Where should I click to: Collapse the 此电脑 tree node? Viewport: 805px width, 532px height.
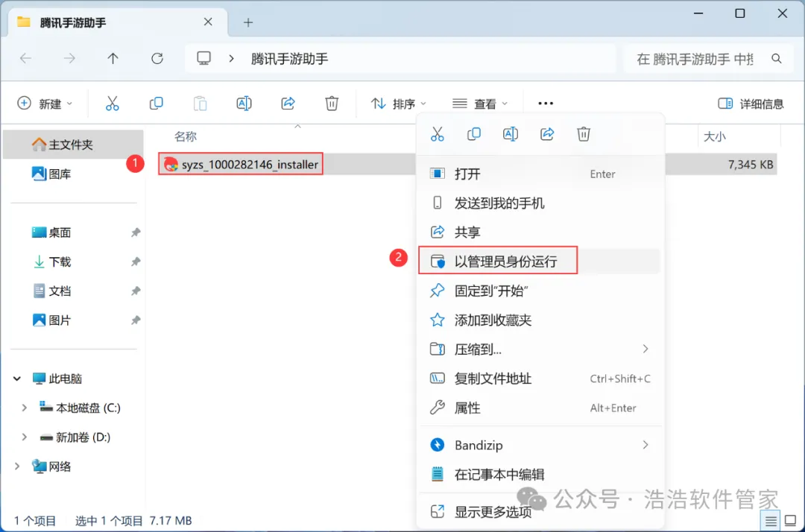[x=17, y=379]
